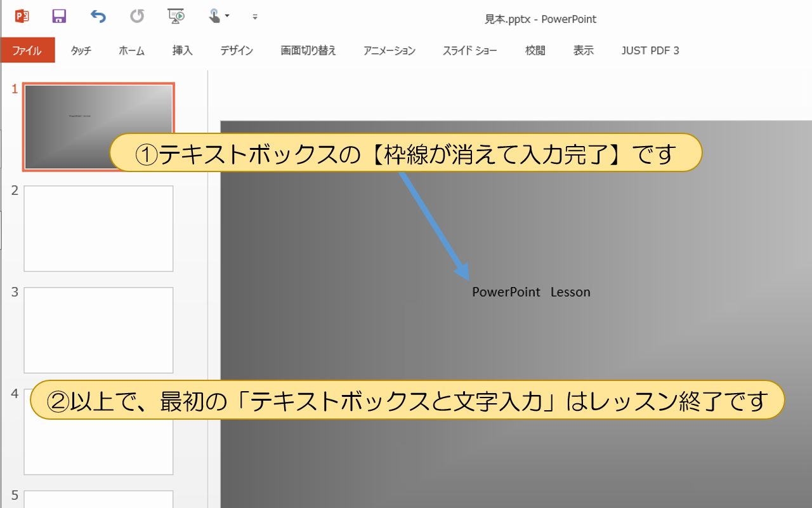812x508 pixels.
Task: Select slide 2 thumbnail
Action: pos(98,229)
